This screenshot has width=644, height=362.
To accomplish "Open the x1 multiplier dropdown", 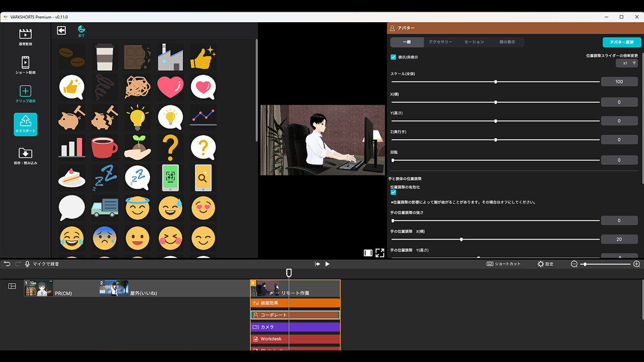I will (x=627, y=62).
